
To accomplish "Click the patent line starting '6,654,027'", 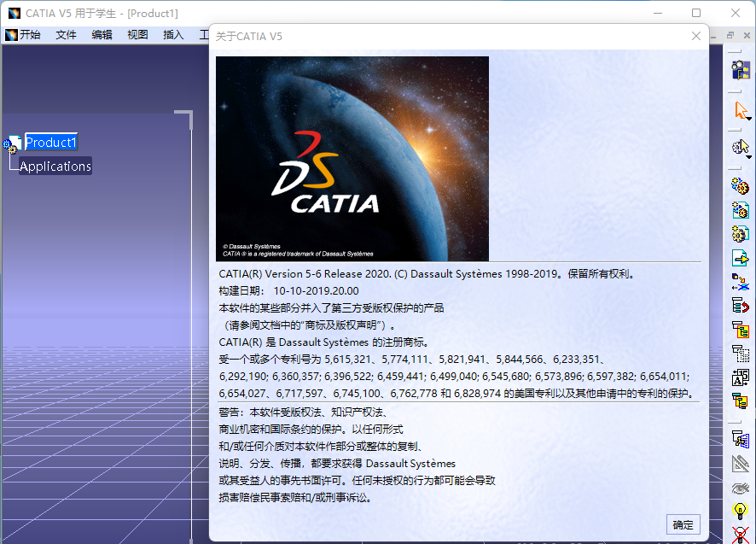I will click(x=458, y=394).
